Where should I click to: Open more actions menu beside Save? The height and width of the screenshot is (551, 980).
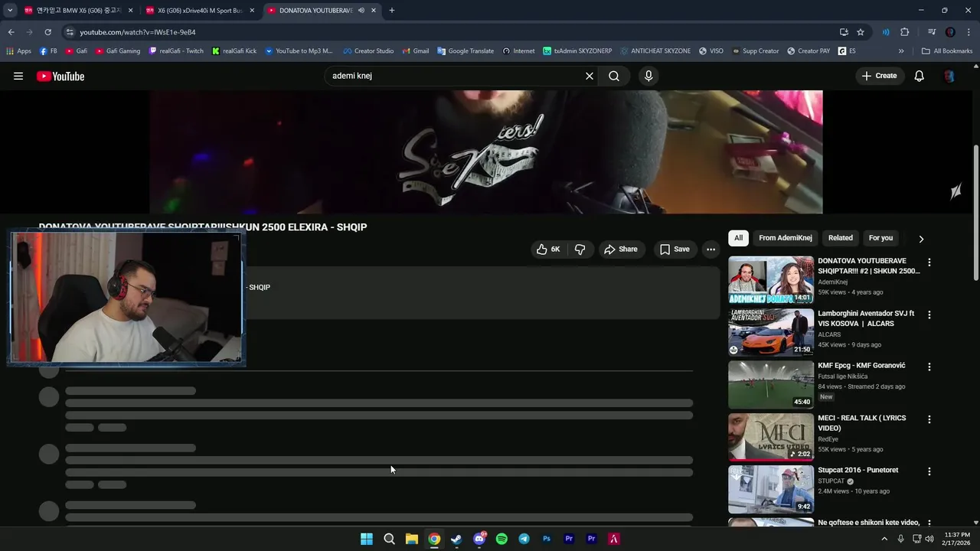(x=710, y=249)
